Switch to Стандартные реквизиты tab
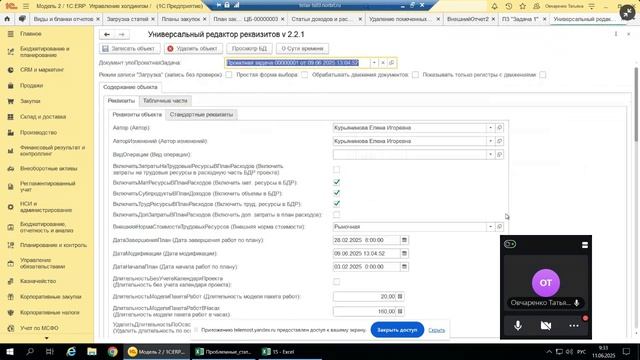640x360 pixels. (x=201, y=114)
